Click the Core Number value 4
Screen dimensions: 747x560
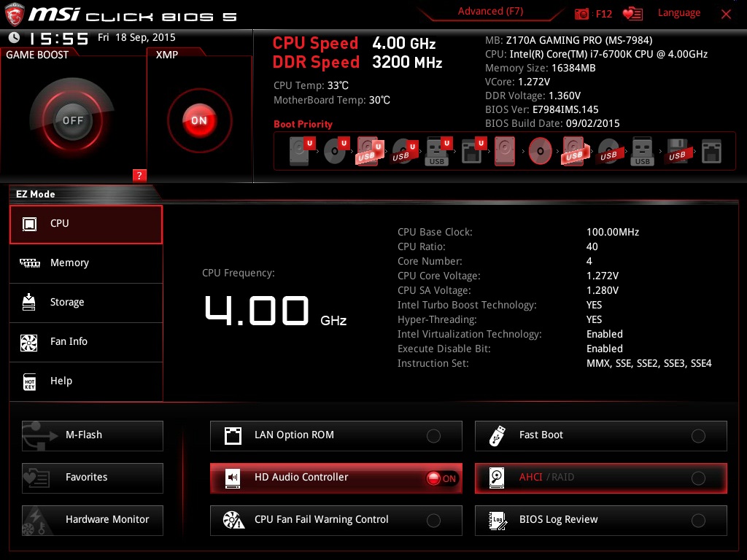pyautogui.click(x=589, y=262)
